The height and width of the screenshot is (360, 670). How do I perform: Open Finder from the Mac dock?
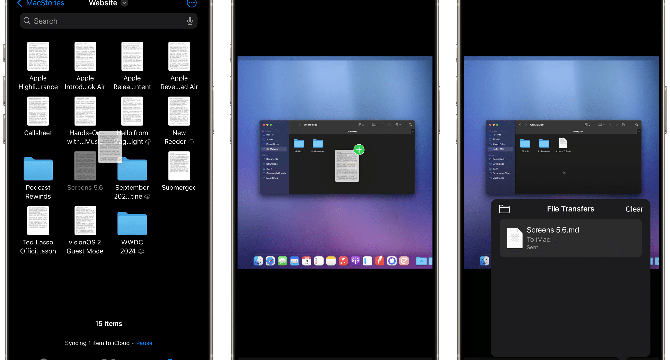pos(258,260)
